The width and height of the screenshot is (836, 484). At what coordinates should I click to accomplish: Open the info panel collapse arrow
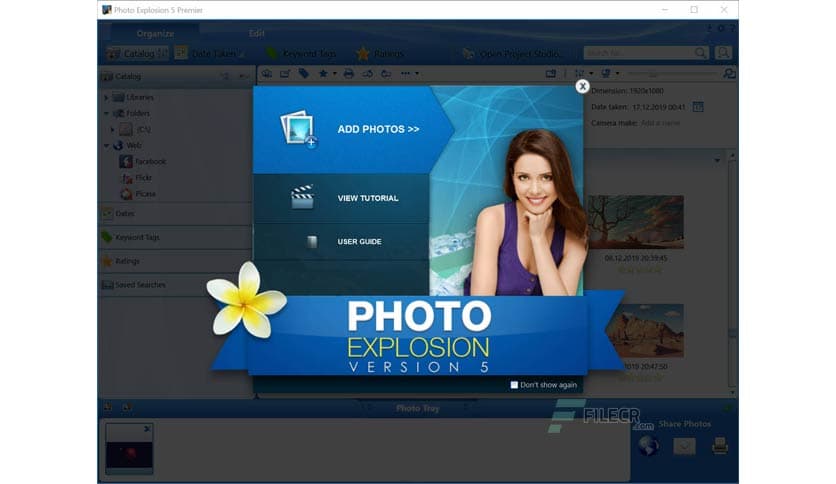coord(717,160)
